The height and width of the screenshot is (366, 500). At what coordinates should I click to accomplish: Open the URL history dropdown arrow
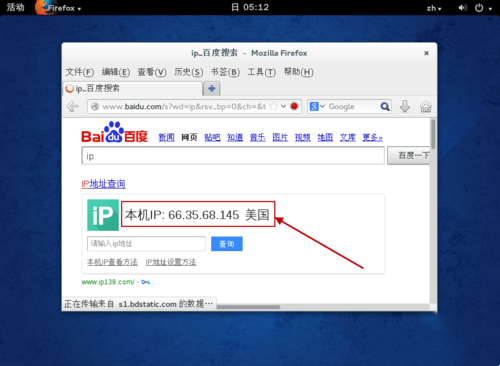(283, 107)
